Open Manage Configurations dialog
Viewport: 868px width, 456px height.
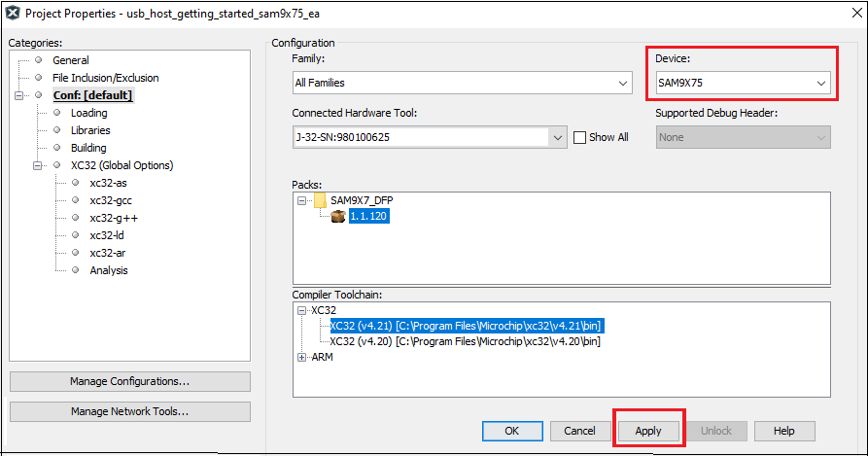pyautogui.click(x=129, y=381)
